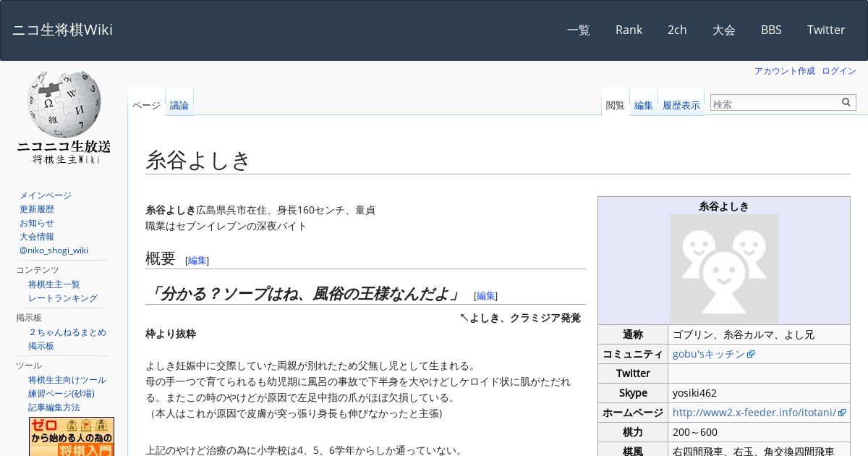Open the x-feeder.info/itotani homepage link

point(754,413)
